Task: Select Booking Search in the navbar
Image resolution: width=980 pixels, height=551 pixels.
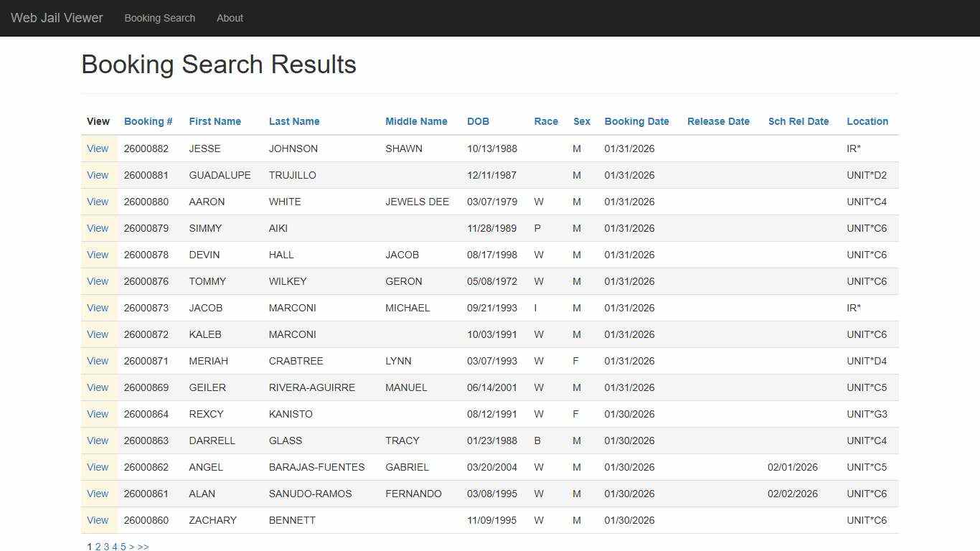Action: (x=159, y=18)
